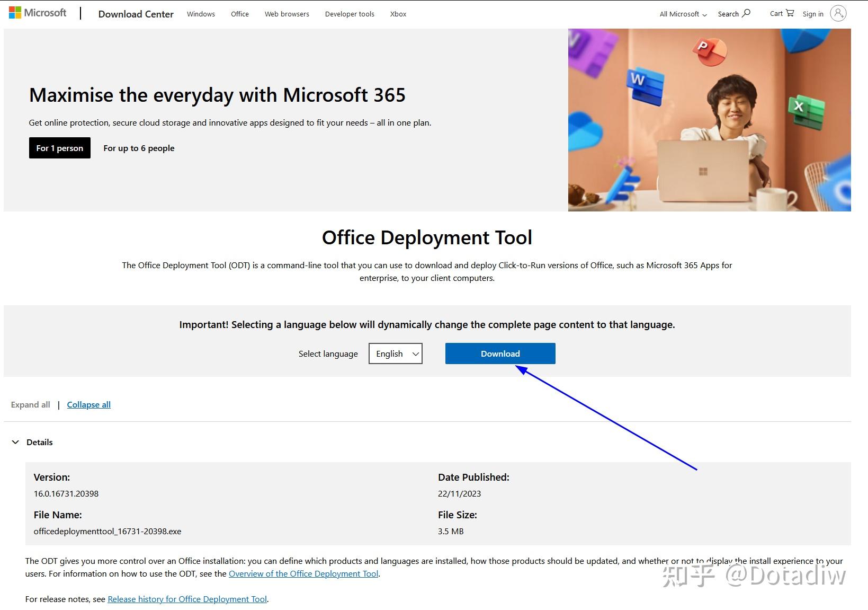Click the Download button
Image resolution: width=868 pixels, height=610 pixels.
(x=499, y=353)
